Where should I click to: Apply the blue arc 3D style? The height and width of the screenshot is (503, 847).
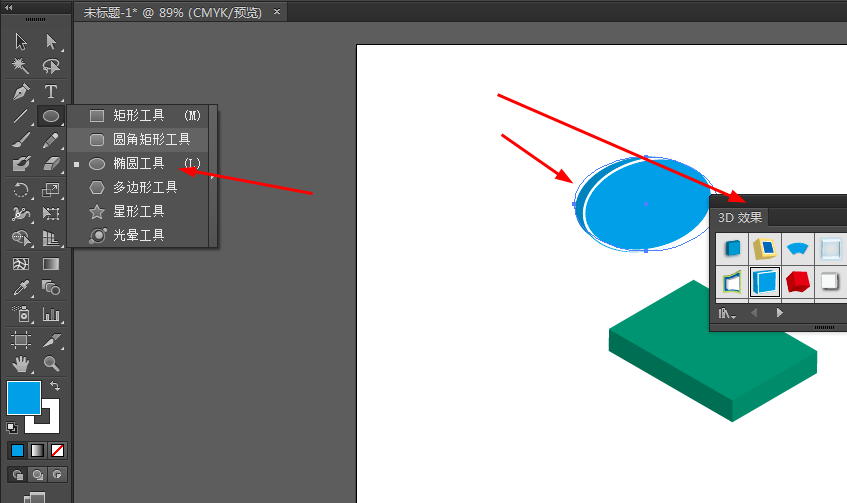798,249
